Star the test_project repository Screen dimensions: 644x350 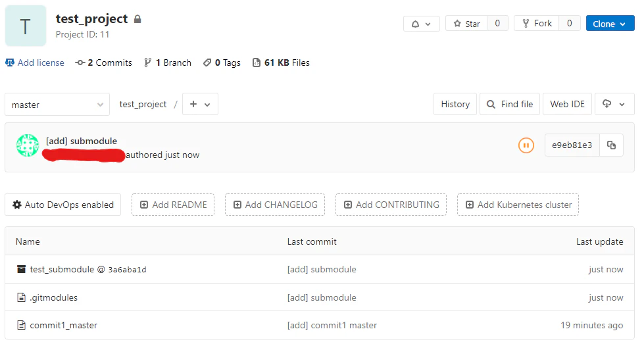point(466,24)
